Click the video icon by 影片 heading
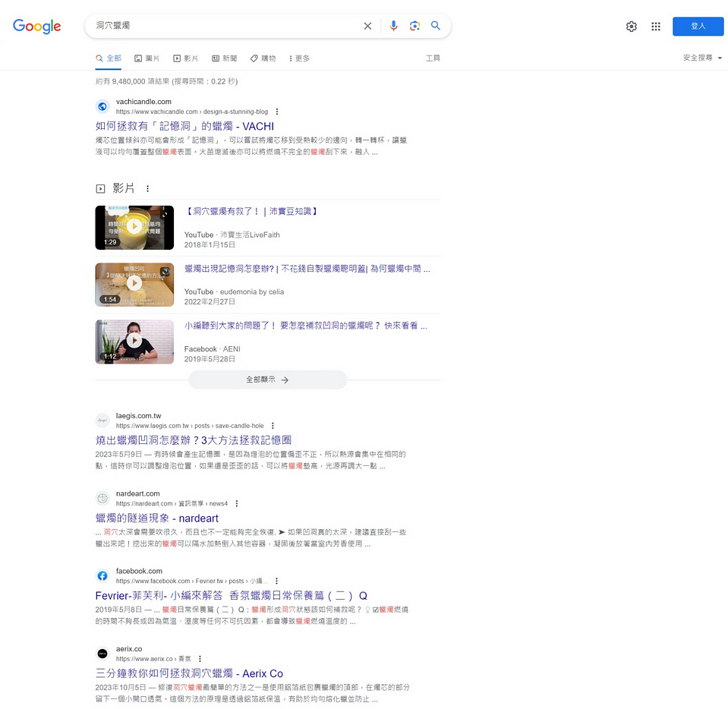 point(100,188)
